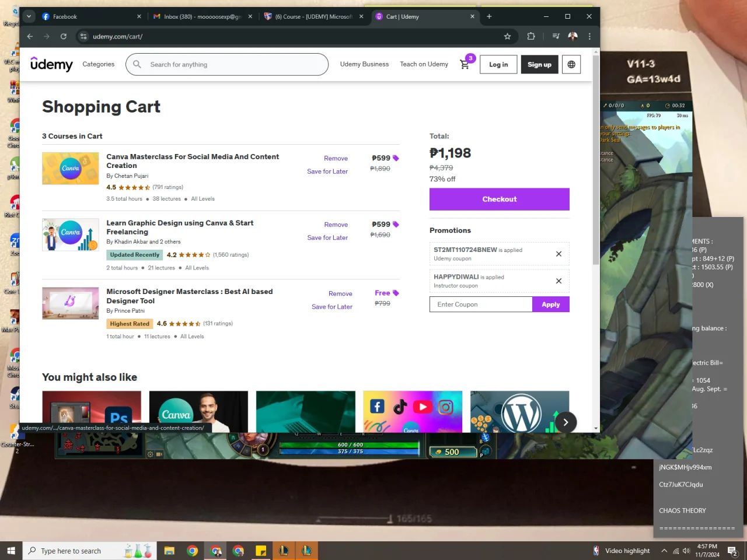Open Learn Graphic Design using Canva title

(x=180, y=228)
